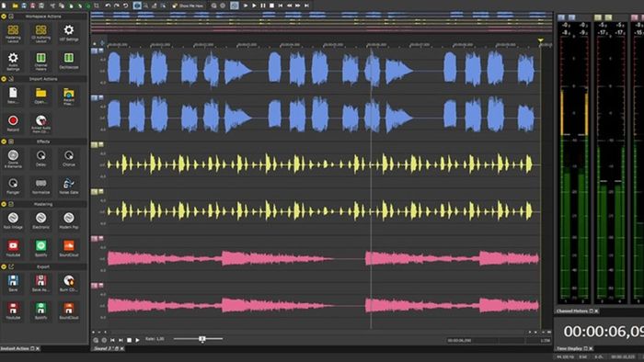Viewport: 644px width, 362px height.
Task: Apply the Normalize effect
Action: 40,186
